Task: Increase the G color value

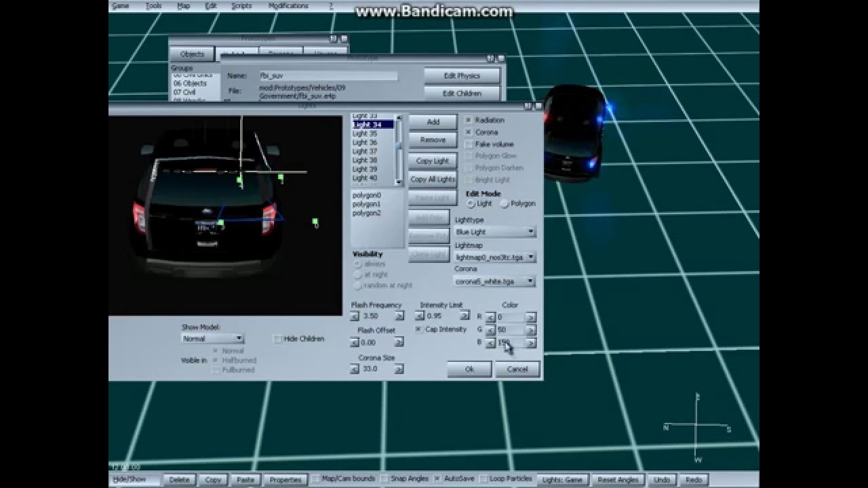Action: click(x=531, y=330)
